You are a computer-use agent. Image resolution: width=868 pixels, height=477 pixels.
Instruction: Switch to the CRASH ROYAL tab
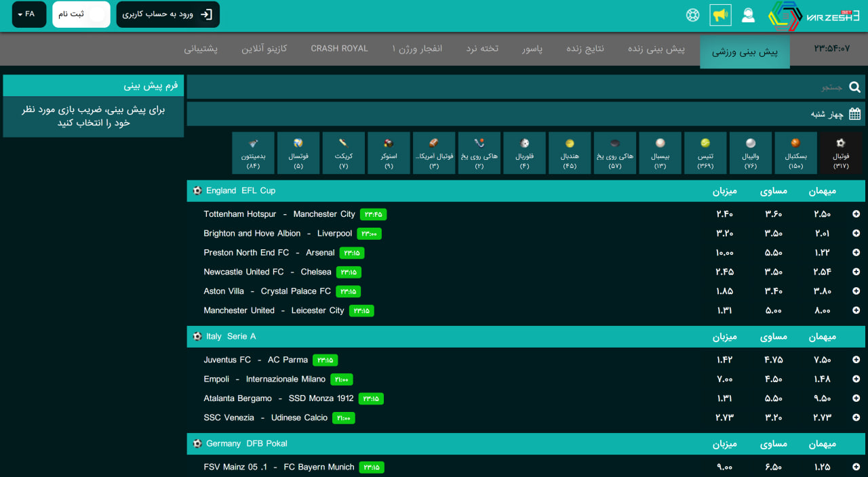[339, 49]
